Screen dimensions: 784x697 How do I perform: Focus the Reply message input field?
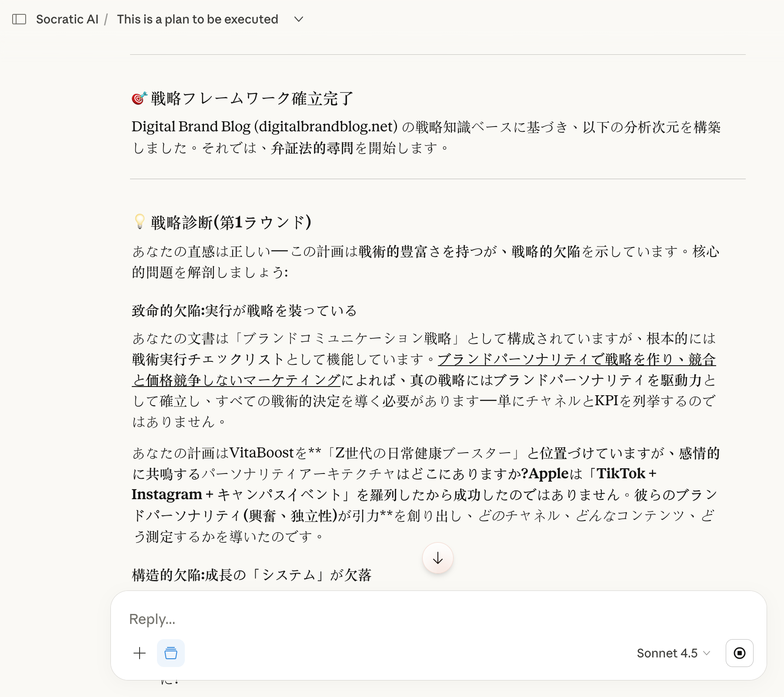coord(391,619)
